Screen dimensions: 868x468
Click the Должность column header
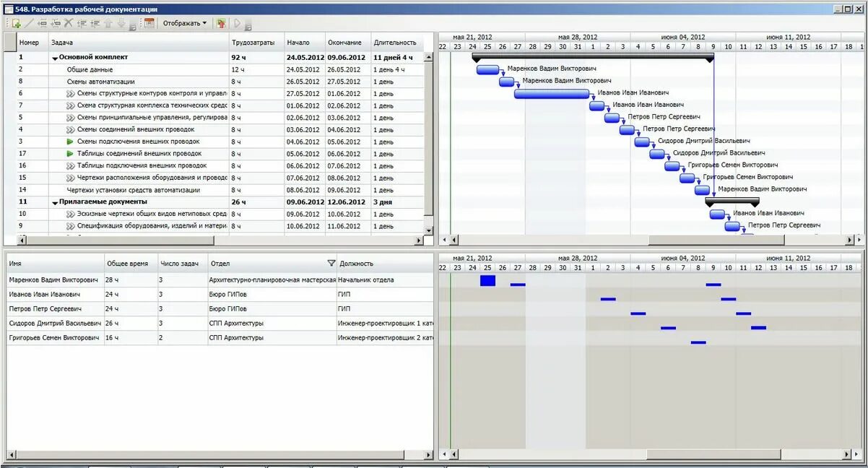pyautogui.click(x=386, y=263)
